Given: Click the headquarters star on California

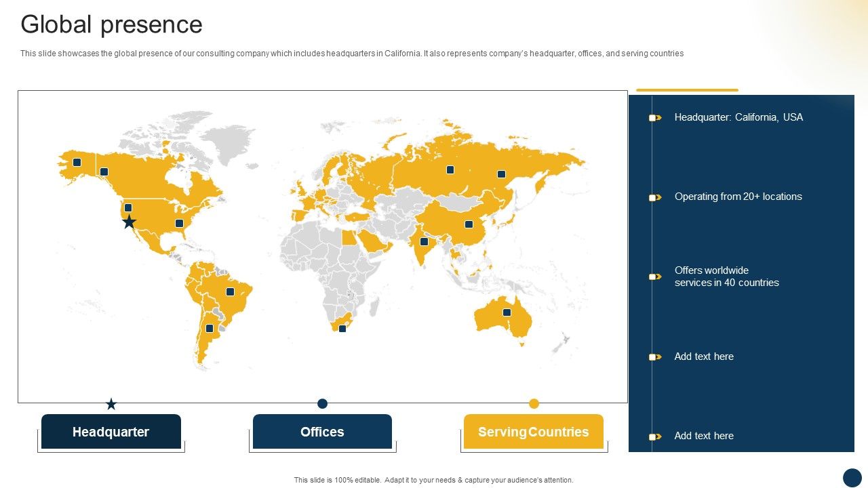Looking at the screenshot, I should [x=129, y=222].
